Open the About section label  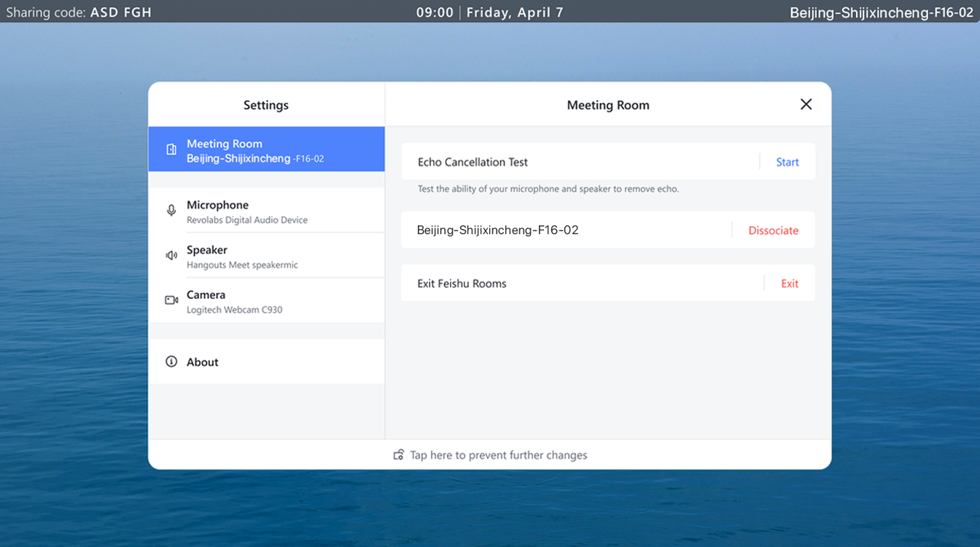[x=203, y=362]
